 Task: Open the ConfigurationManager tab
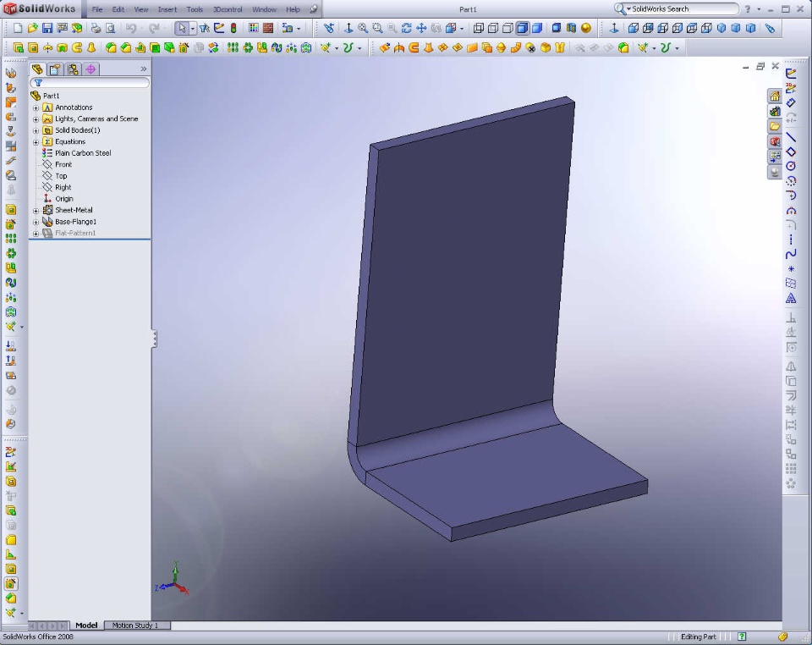[73, 69]
